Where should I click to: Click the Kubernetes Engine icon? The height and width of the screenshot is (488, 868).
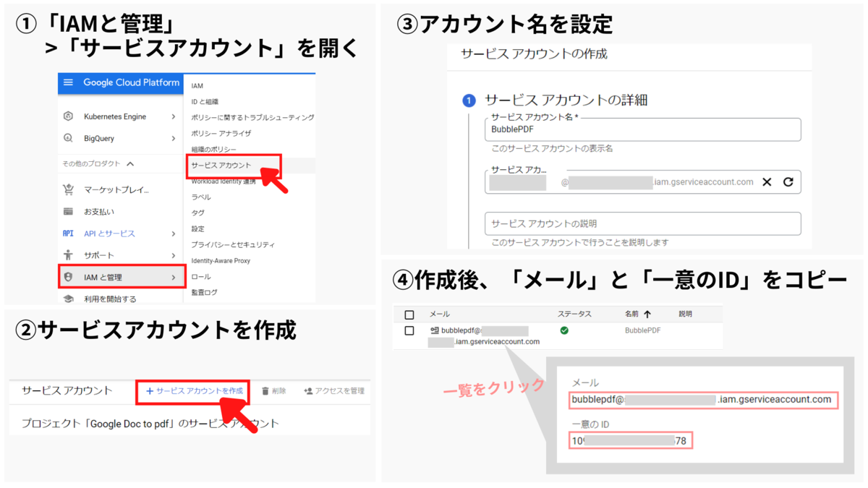click(69, 116)
